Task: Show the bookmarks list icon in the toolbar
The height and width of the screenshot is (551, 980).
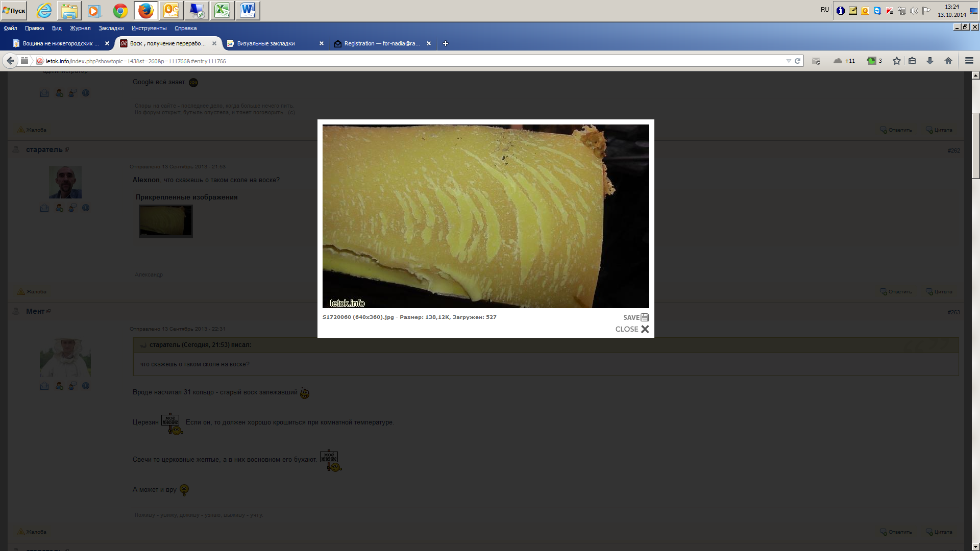Action: [912, 61]
